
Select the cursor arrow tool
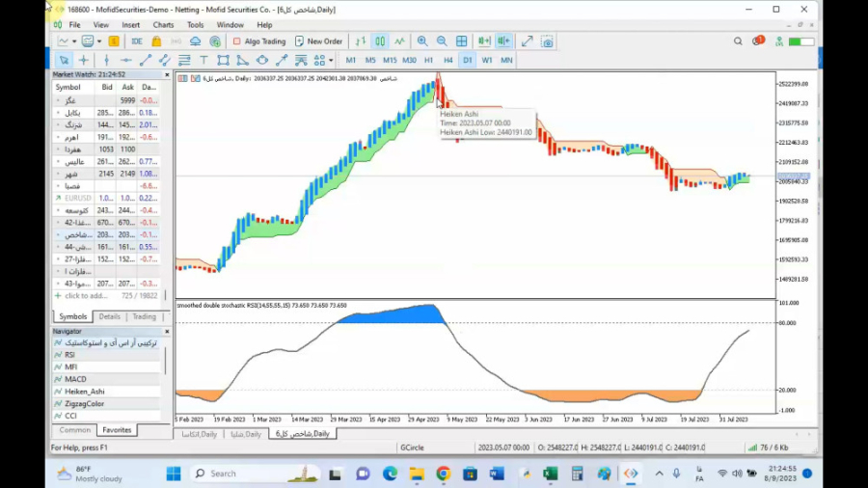click(x=64, y=60)
